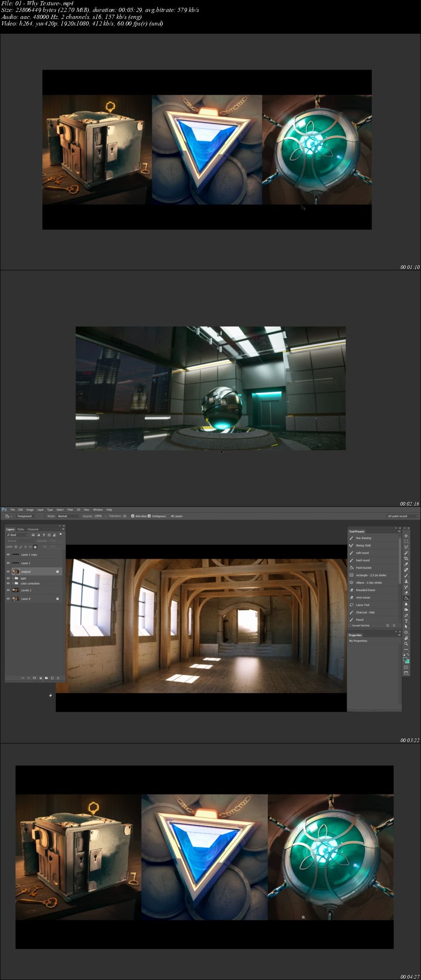Open the ctrl paint record workspace dropdown
This screenshot has height=980, width=421.
[402, 516]
